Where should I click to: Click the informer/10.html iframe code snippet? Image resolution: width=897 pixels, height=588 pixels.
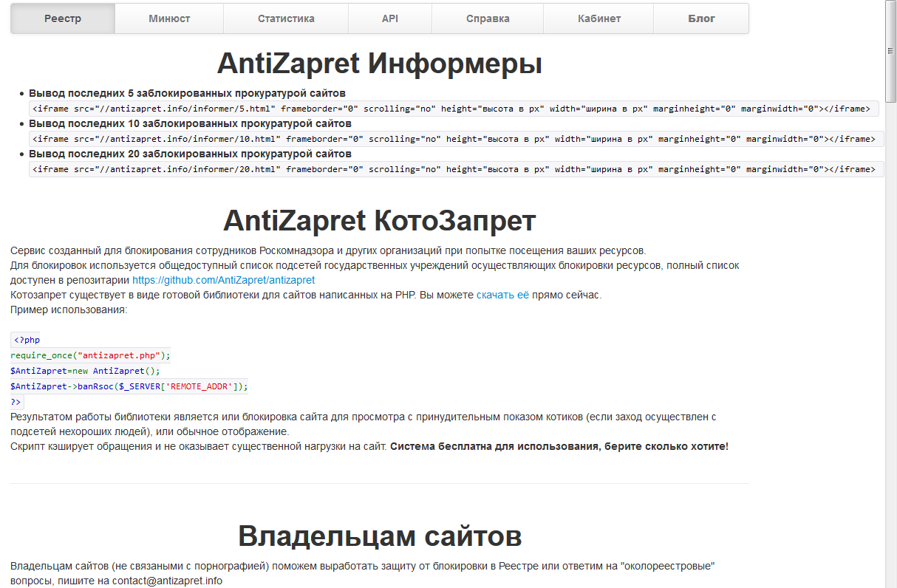click(x=456, y=139)
